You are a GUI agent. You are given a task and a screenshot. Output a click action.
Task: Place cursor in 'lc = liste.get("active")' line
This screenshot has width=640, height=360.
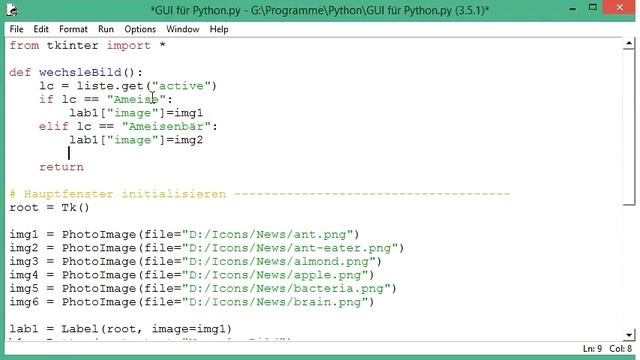[x=128, y=86]
